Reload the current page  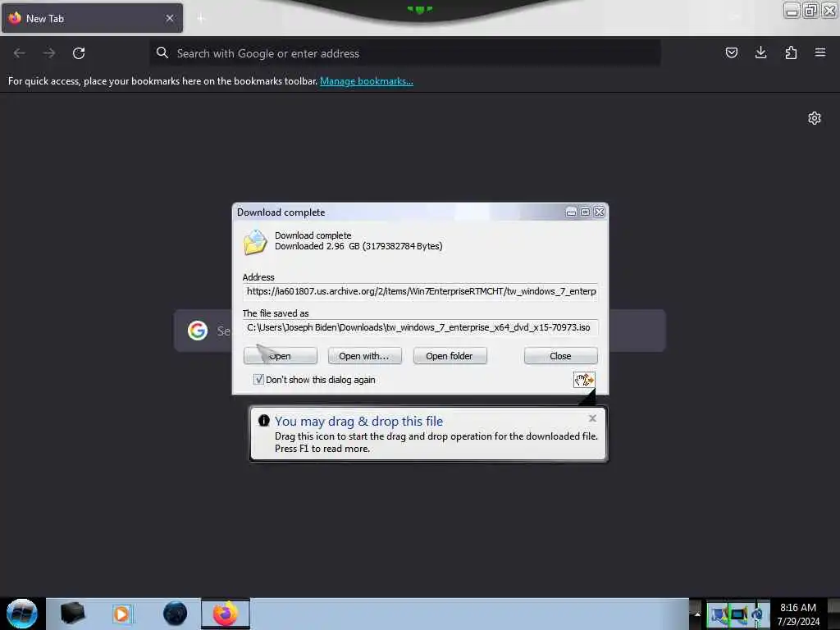[79, 53]
